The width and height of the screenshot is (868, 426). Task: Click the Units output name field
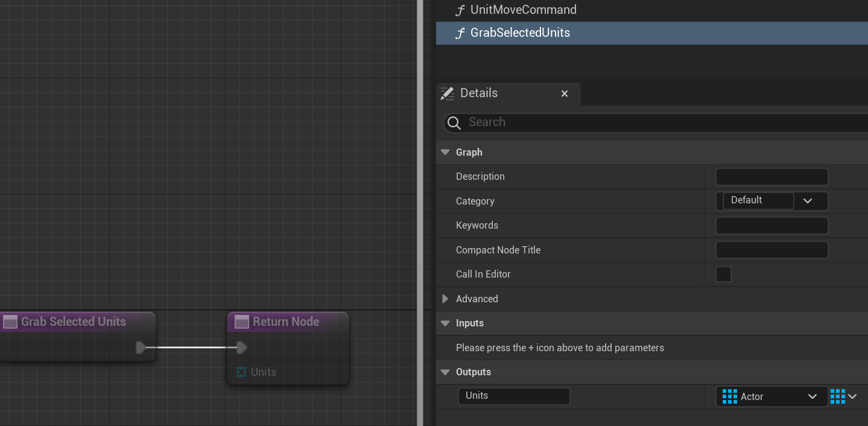pyautogui.click(x=514, y=396)
